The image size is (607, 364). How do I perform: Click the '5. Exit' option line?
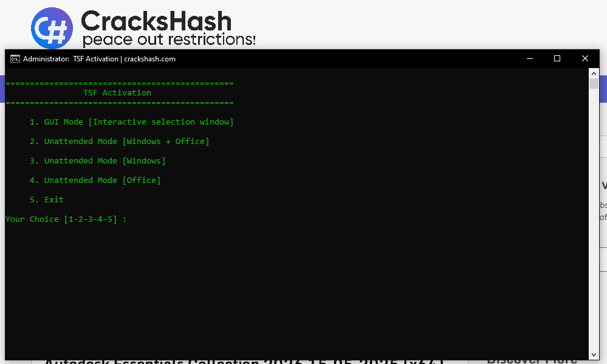click(x=46, y=200)
